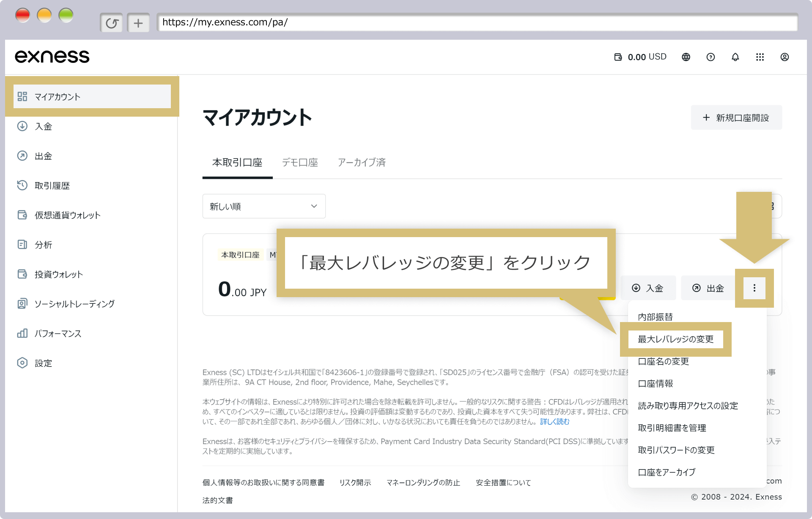
Task: Open the 新しい順 sort dropdown
Action: tap(264, 206)
